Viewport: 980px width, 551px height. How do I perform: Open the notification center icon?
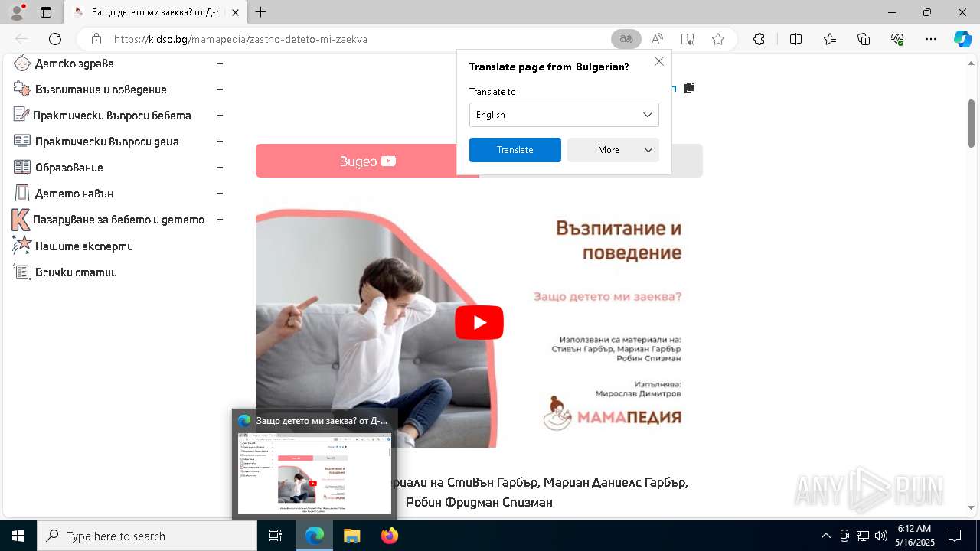coord(955,536)
